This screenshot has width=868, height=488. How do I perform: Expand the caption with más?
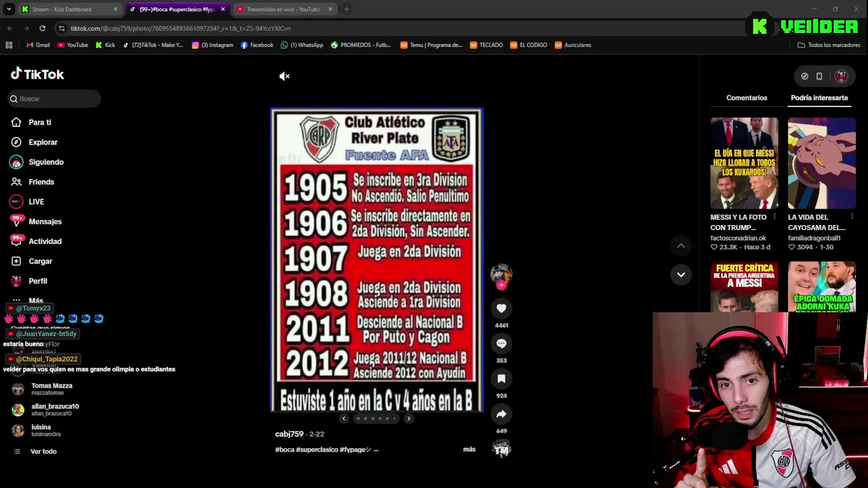(469, 449)
